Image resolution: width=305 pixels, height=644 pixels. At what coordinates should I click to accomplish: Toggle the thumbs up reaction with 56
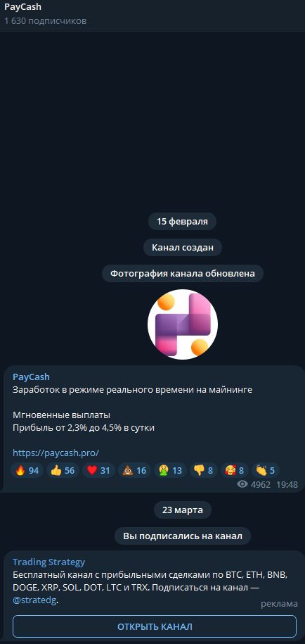point(63,470)
